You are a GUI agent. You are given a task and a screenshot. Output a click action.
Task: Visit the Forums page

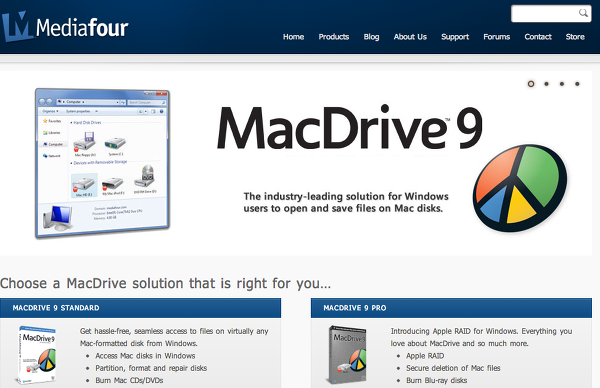coord(497,37)
